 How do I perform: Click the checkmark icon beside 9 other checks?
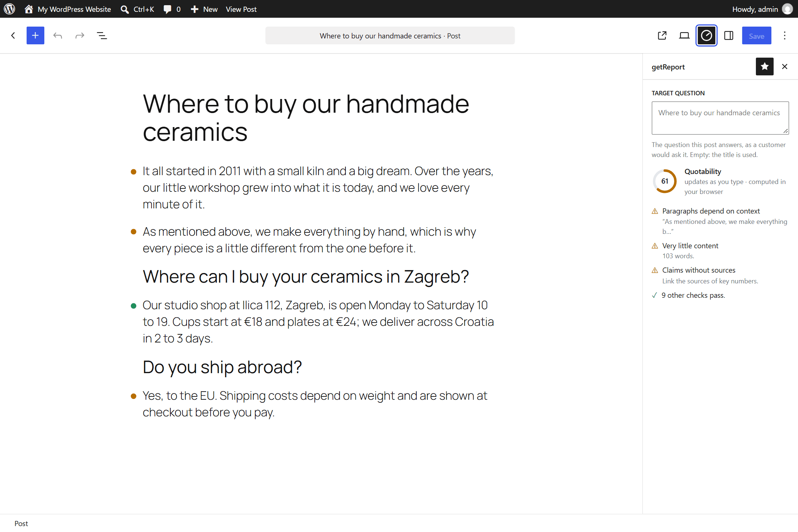point(655,295)
